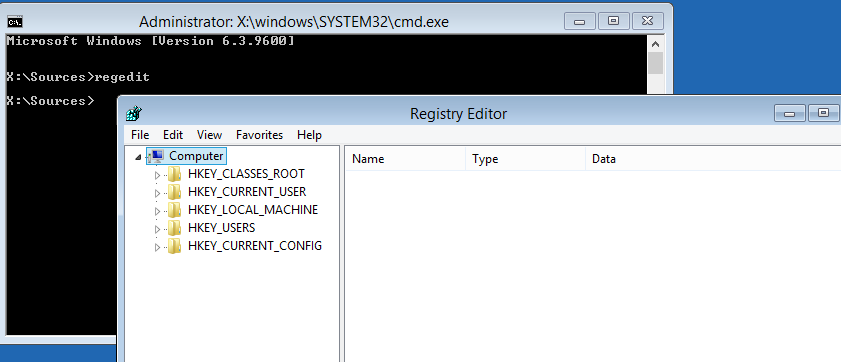Click the 'Microsoft Windows [Version 6.3.9600]' line
This screenshot has height=362, width=841.
[150, 41]
